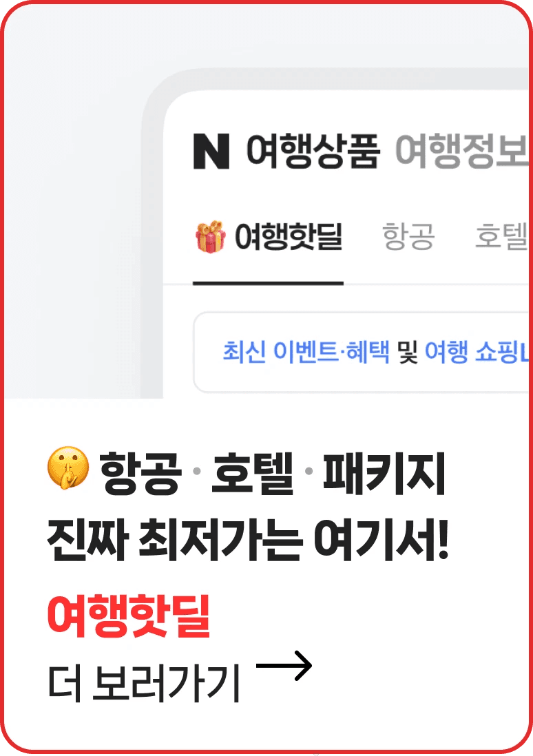Click the Naver N logo
533x756 pixels.
click(x=211, y=151)
